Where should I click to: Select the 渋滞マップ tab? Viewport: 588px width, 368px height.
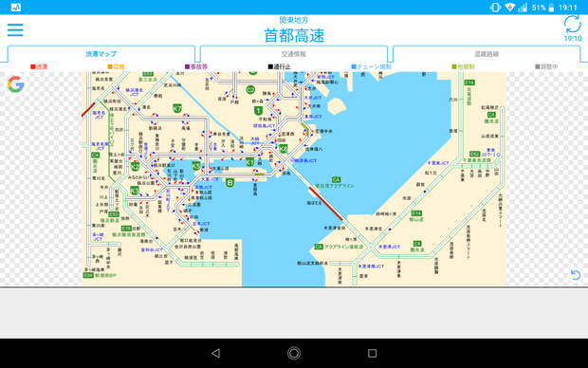point(101,54)
